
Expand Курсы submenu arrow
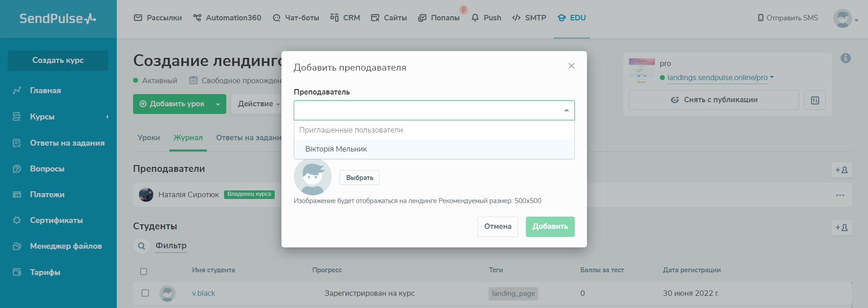(x=107, y=117)
